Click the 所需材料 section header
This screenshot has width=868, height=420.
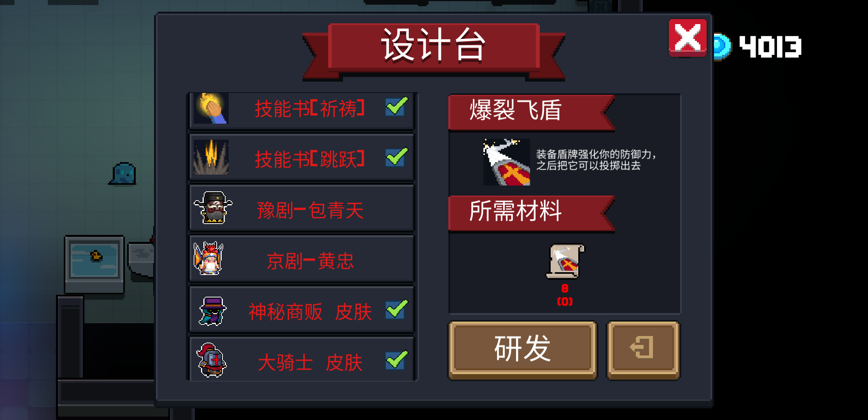pyautogui.click(x=531, y=212)
